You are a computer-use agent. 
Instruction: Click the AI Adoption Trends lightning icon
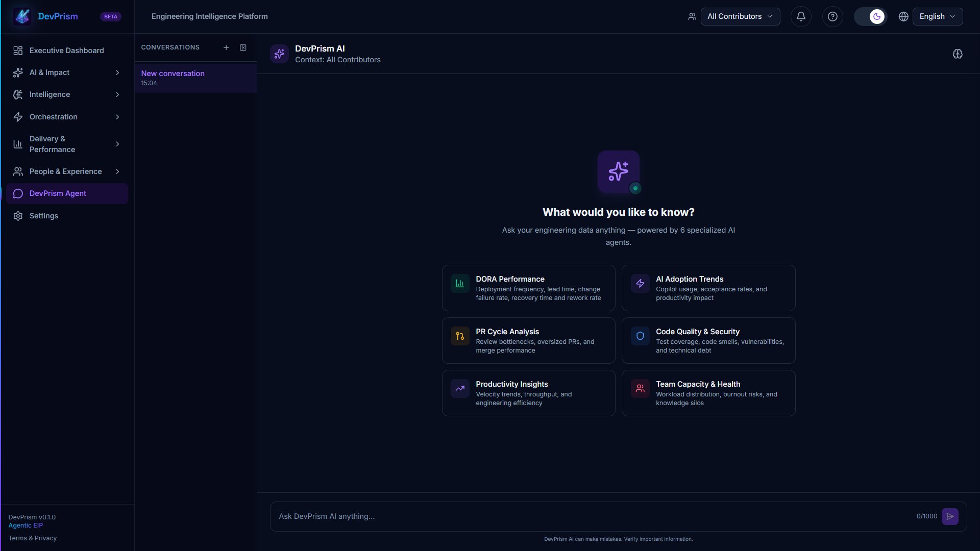pyautogui.click(x=640, y=283)
